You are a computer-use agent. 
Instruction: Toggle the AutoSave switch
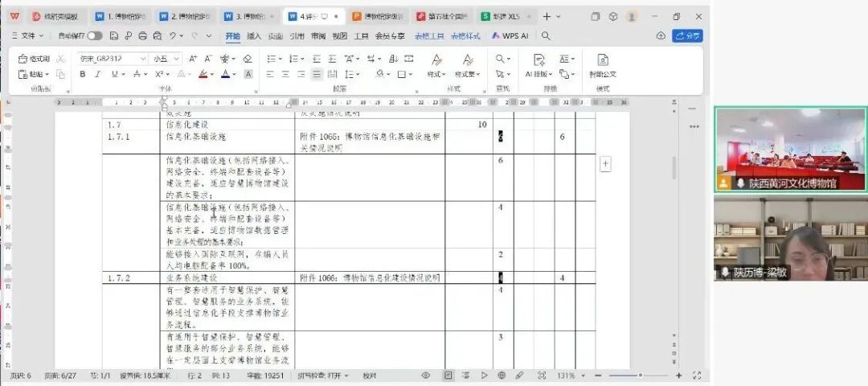point(95,35)
